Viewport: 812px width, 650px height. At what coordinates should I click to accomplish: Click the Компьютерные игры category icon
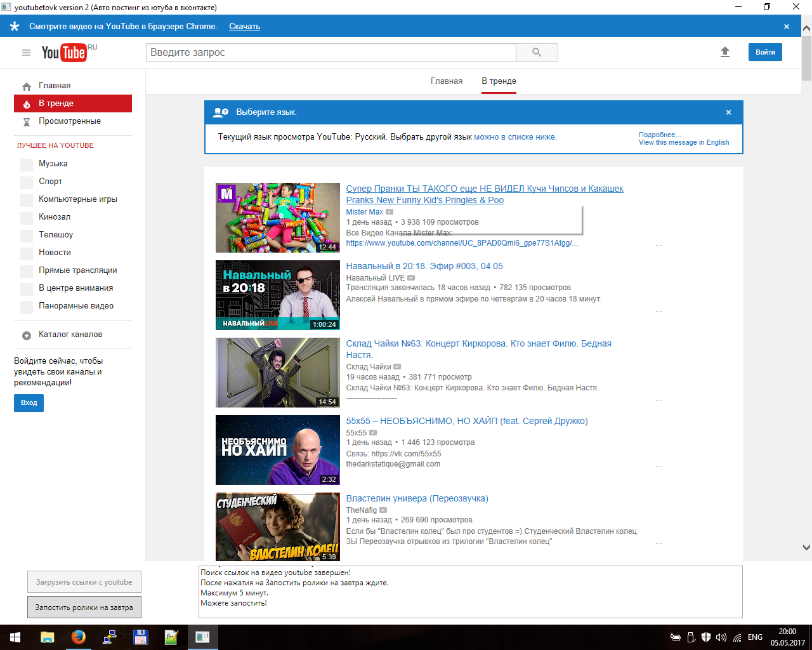tap(27, 200)
